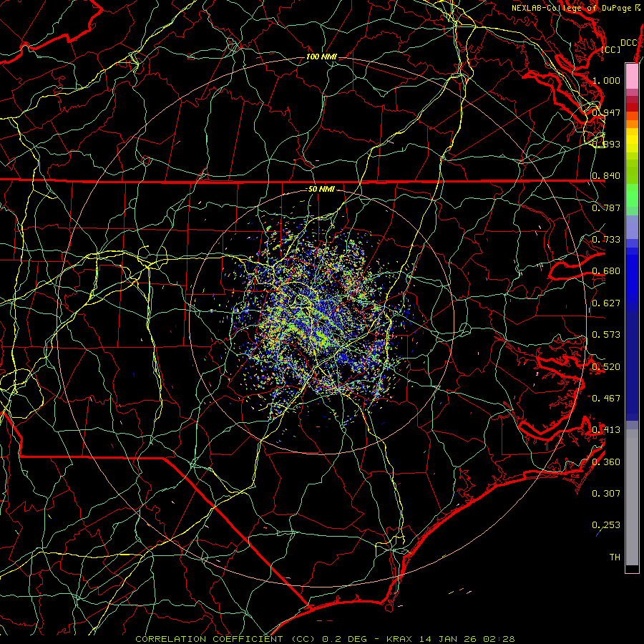644x644 pixels.
Task: Select the 0.947 legend value
Action: pos(606,112)
